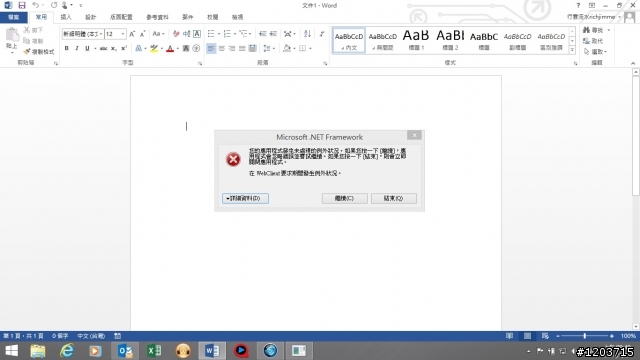The height and width of the screenshot is (360, 640).
Task: Click the zoom slider handle in status bar
Action: pyautogui.click(x=584, y=336)
